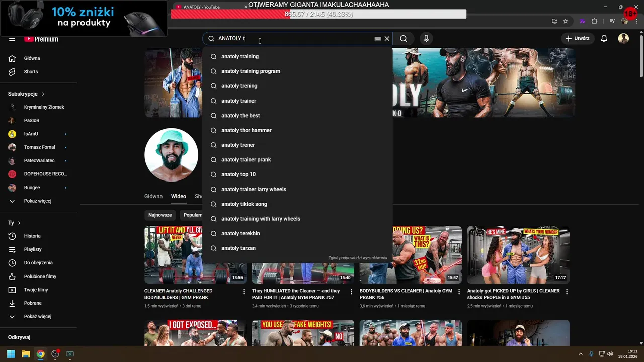Open Chrome from the taskbar

tap(40, 354)
